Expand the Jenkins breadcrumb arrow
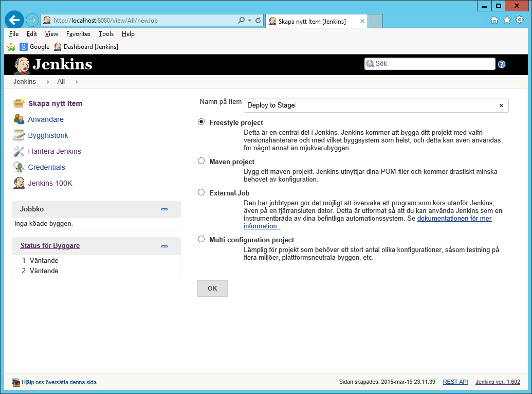 tap(48, 82)
